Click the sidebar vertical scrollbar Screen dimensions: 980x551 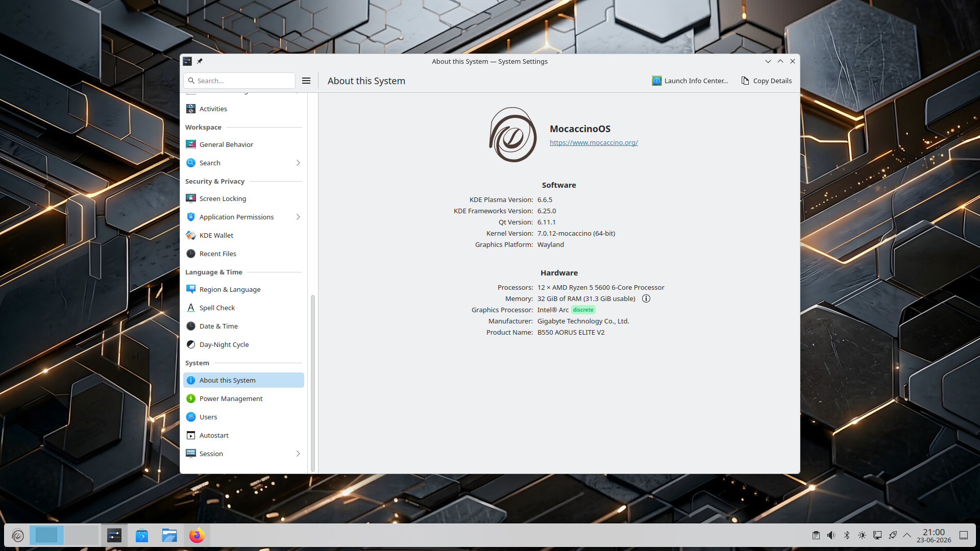[313, 383]
